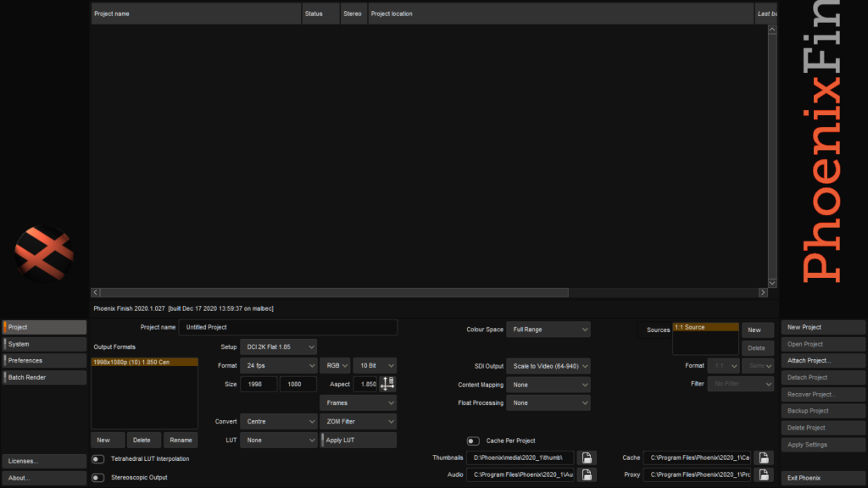The width and height of the screenshot is (868, 488).
Task: Browse for the Audio folder path
Action: [x=587, y=474]
